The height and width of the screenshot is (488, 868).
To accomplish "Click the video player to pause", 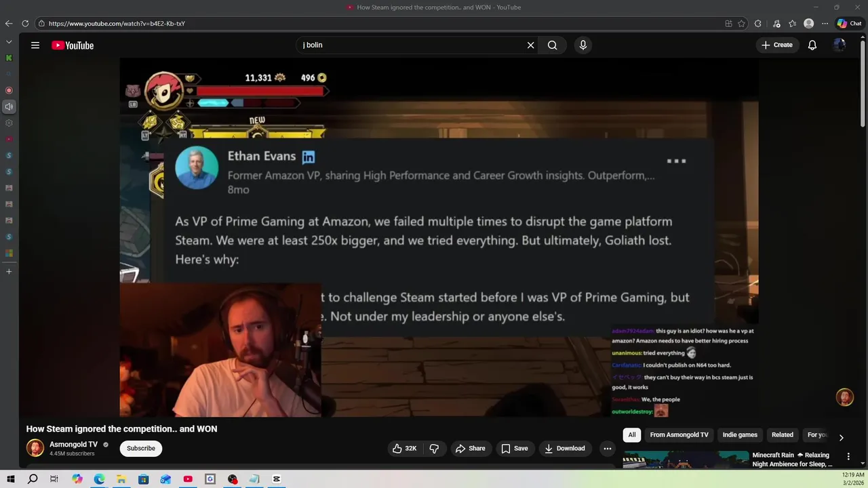I will click(x=439, y=237).
